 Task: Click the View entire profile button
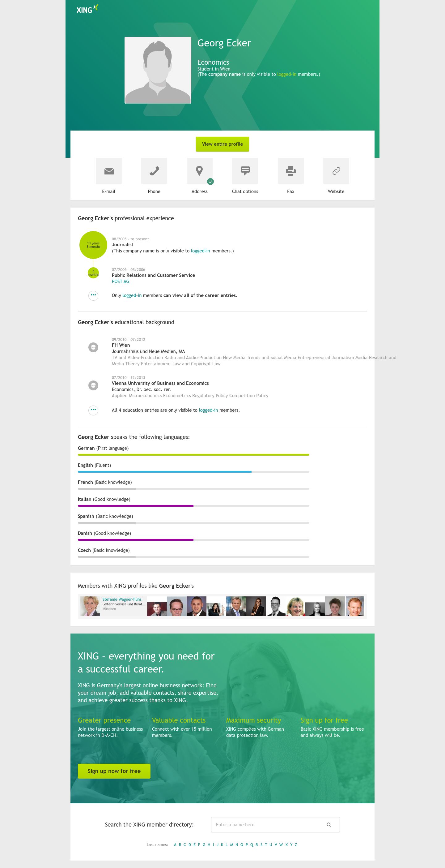[222, 144]
